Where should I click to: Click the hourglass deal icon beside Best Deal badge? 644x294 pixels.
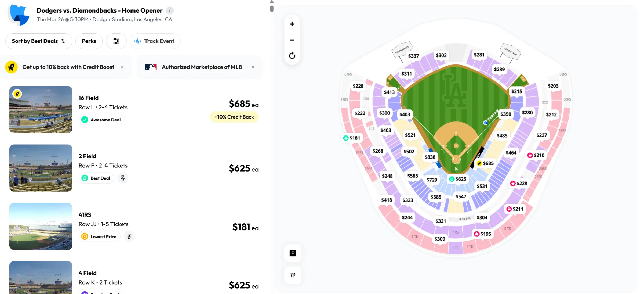(x=123, y=178)
